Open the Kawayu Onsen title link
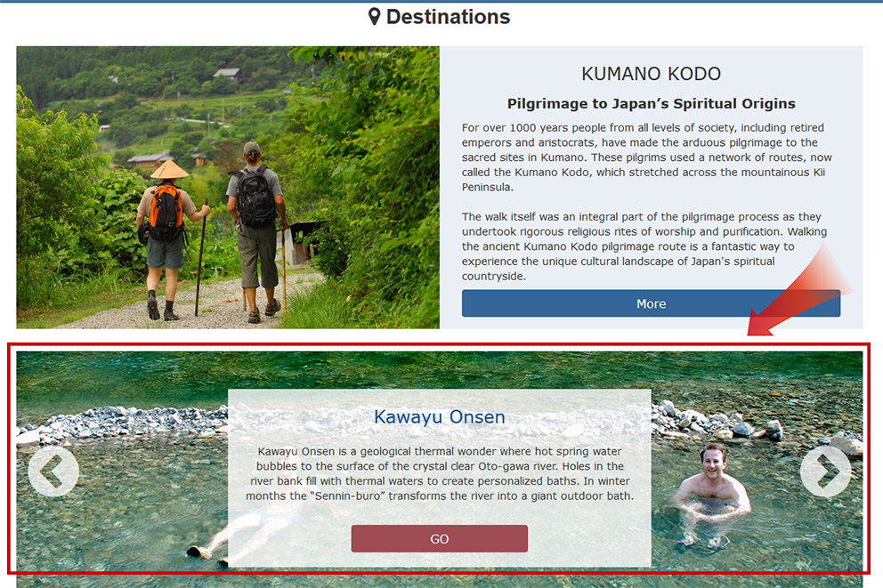The width and height of the screenshot is (883, 588). (x=439, y=417)
